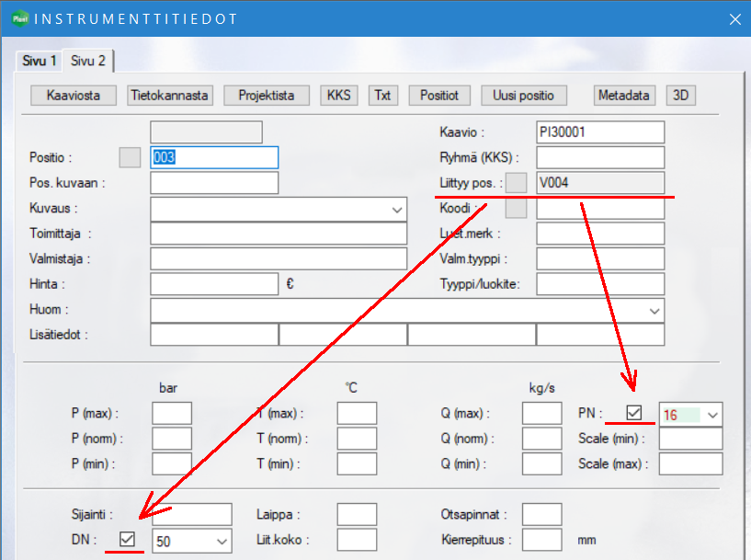The height and width of the screenshot is (560, 751).
Task: Click the Liit.koko input field
Action: 357,540
